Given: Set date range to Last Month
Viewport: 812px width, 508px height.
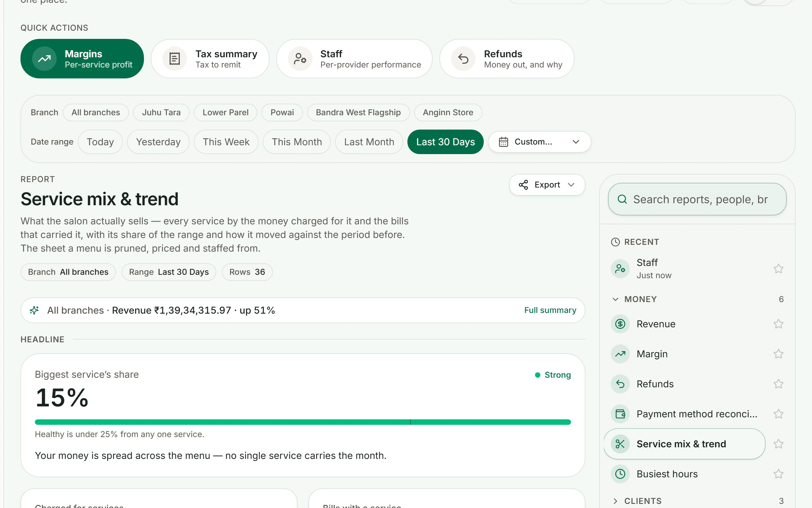Looking at the screenshot, I should click(x=369, y=142).
